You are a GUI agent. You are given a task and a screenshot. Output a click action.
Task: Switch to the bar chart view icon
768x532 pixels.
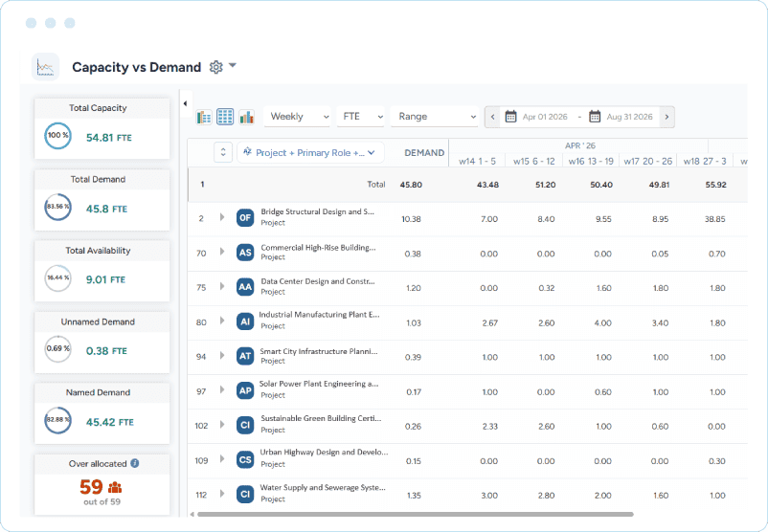click(x=247, y=117)
